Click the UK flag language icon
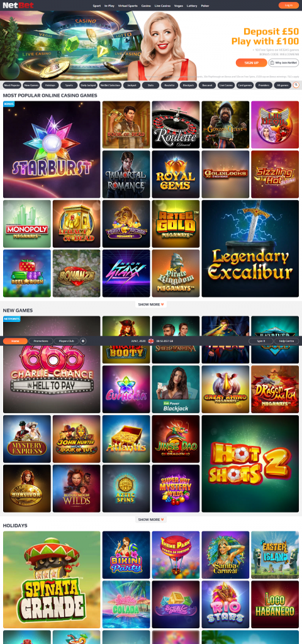 click(151, 341)
